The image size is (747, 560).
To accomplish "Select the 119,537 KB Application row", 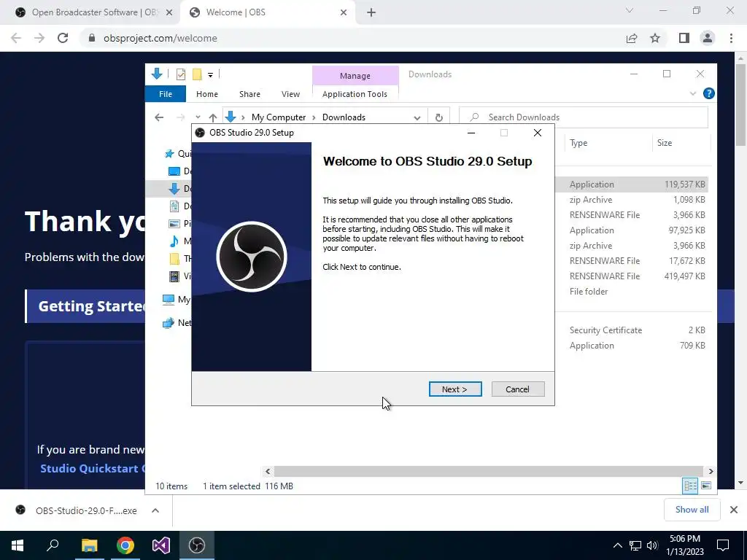I will tap(632, 184).
